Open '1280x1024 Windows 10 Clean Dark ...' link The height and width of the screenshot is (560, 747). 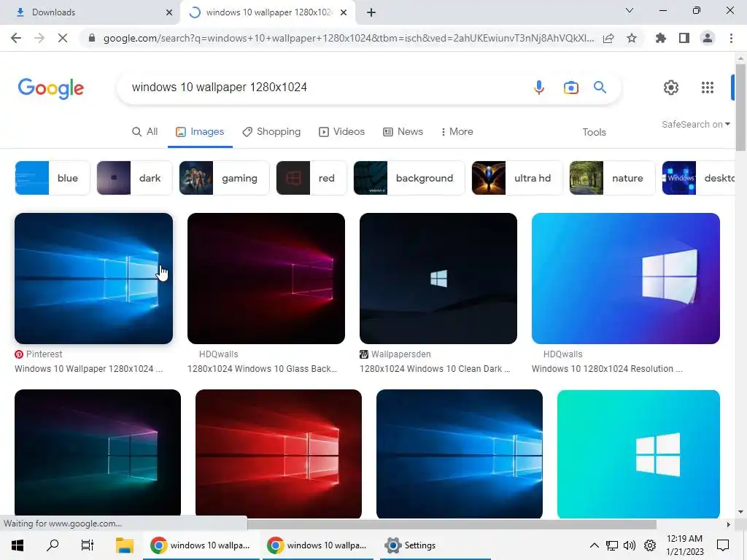click(435, 368)
